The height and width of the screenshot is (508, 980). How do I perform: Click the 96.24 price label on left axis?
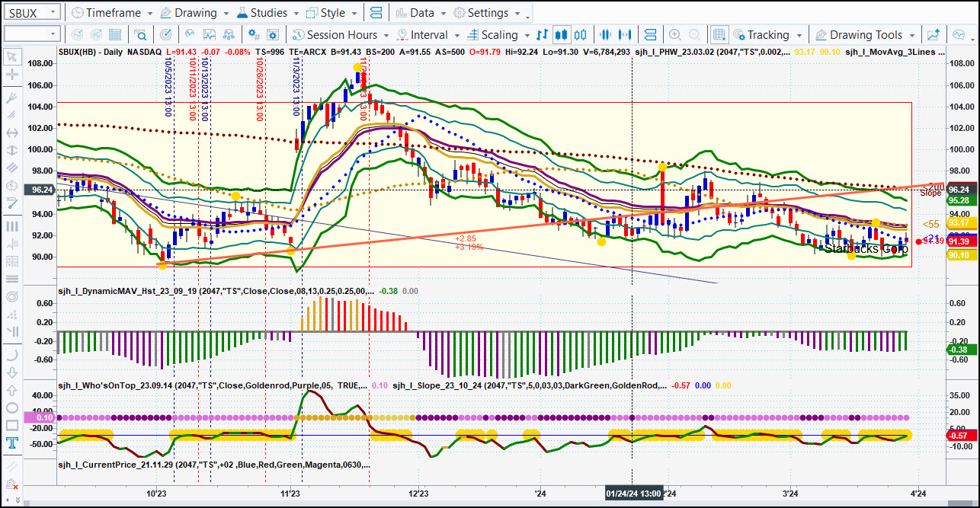(x=40, y=190)
